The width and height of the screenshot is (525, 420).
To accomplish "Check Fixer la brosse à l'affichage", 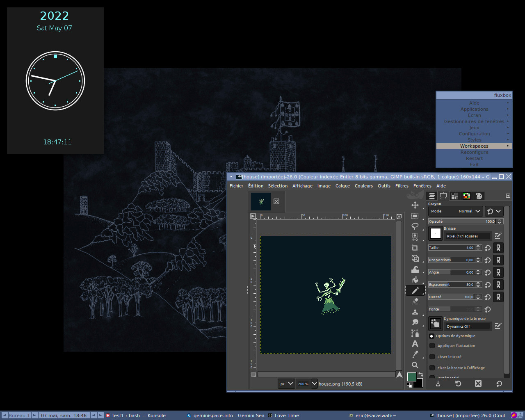I will pos(432,368).
